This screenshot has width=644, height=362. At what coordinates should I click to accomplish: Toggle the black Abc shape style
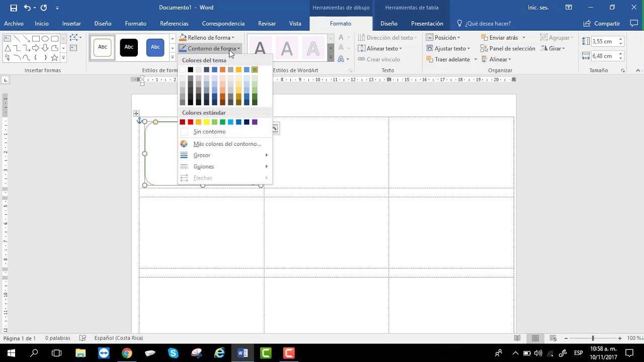point(129,47)
